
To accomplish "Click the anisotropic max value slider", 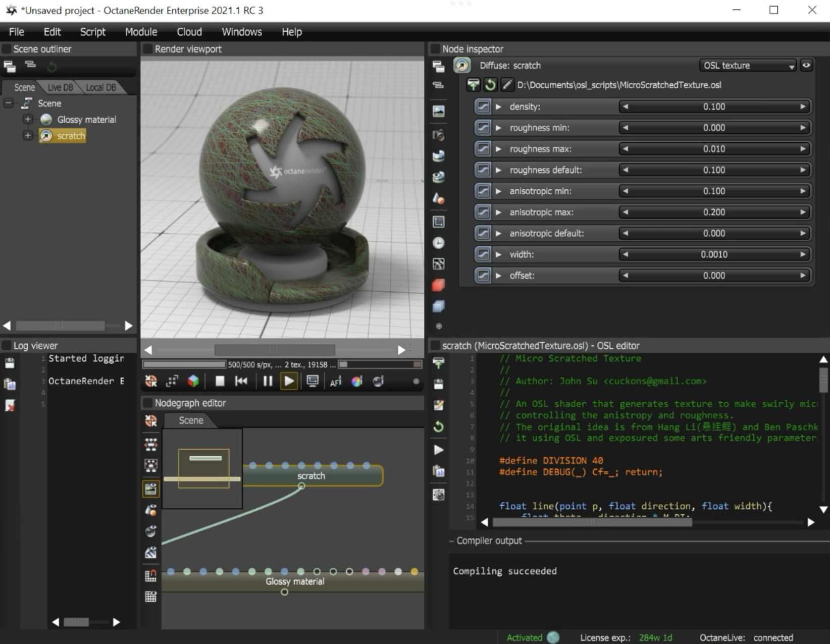I will point(713,212).
